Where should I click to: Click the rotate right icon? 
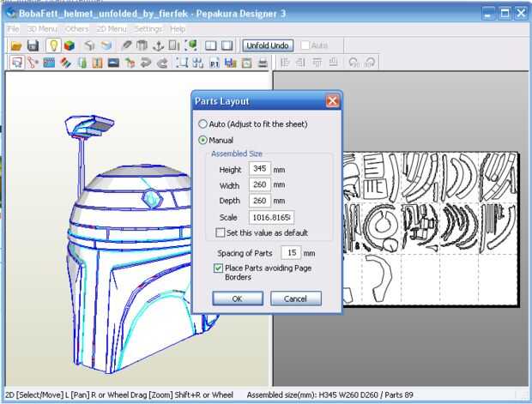pos(370,63)
